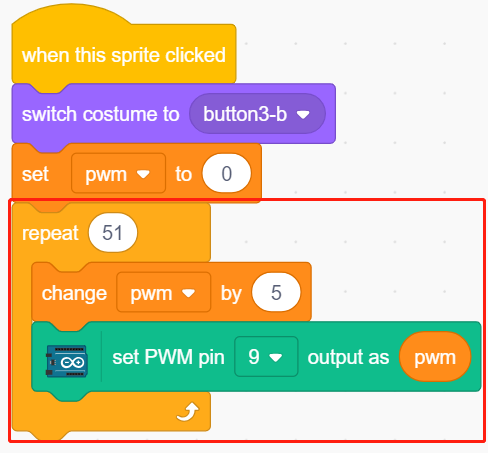Screen dimensions: 488x453
Task: Open pwm dropdown in change block
Action: click(164, 292)
